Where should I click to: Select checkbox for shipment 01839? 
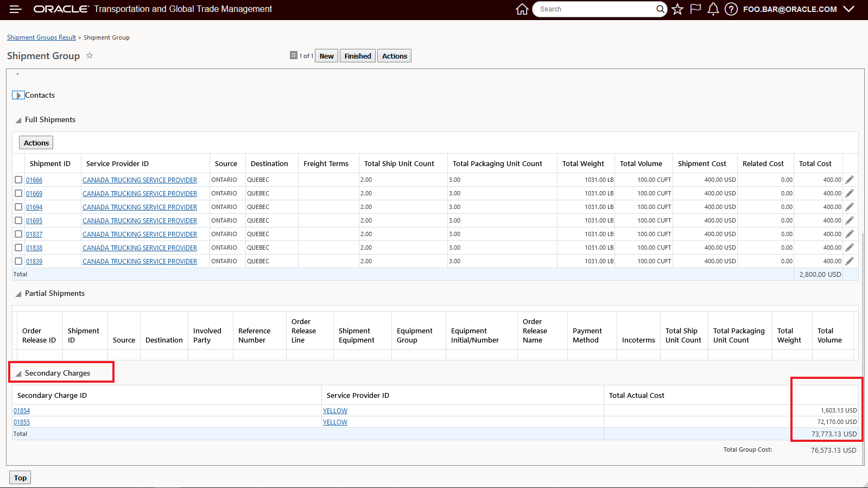pos(18,261)
